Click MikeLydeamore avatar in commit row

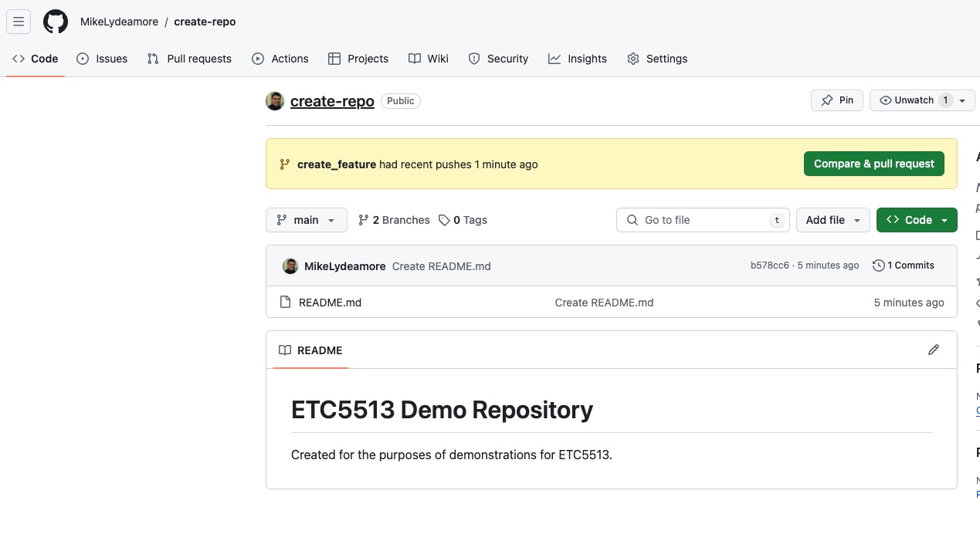(x=290, y=266)
